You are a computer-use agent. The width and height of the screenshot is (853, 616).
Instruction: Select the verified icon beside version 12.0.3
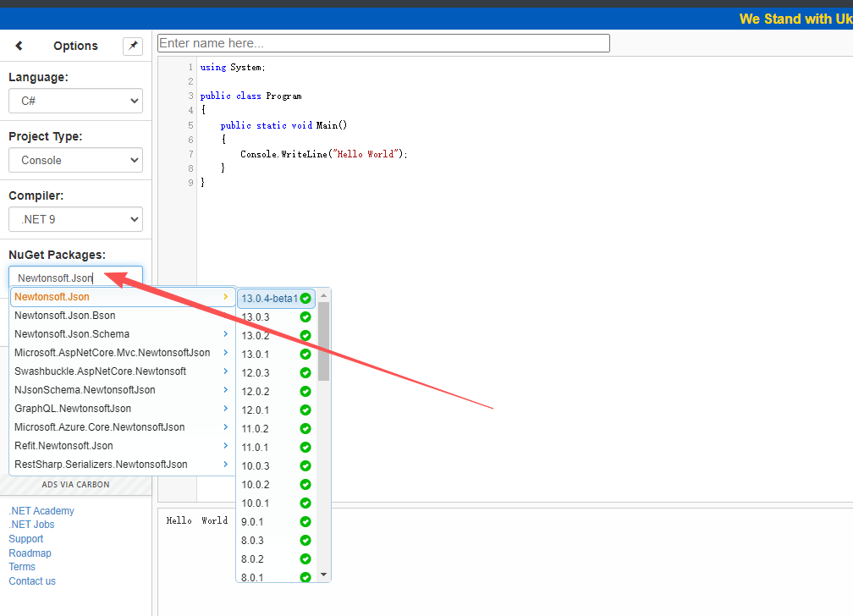pyautogui.click(x=305, y=372)
